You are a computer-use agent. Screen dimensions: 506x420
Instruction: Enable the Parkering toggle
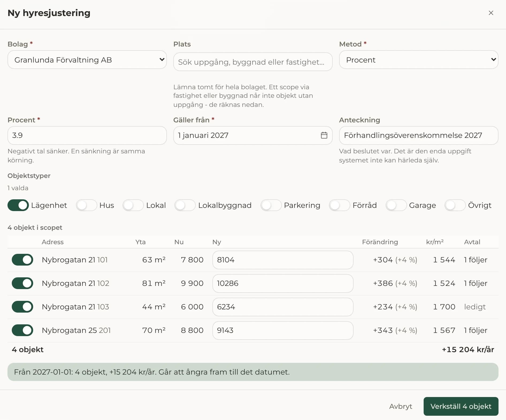tap(271, 205)
